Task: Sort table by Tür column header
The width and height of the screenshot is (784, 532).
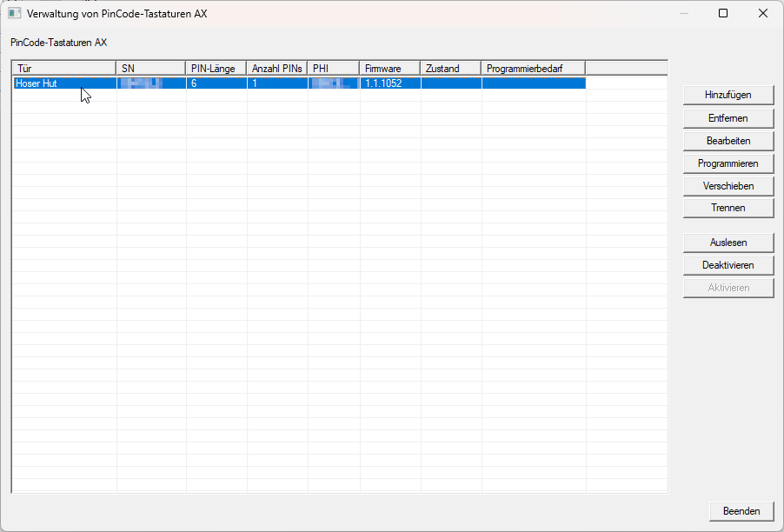Action: click(x=64, y=69)
